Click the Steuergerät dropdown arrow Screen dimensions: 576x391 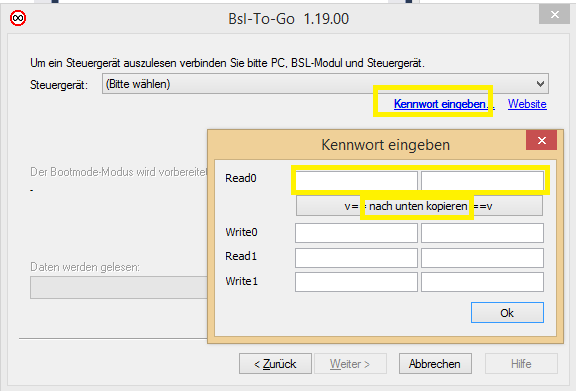point(540,84)
